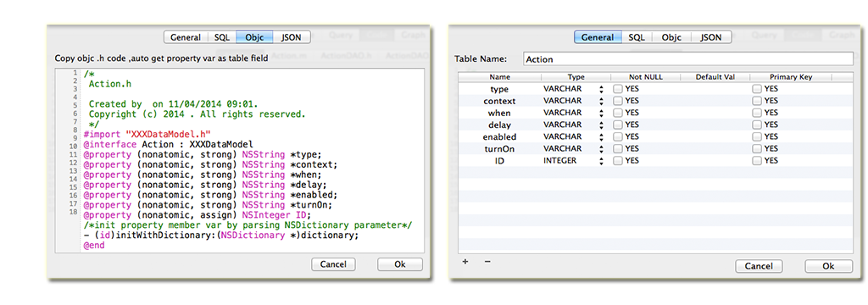Viewport: 868px width, 305px height.
Task: Cancel the table editor dialog
Action: click(759, 266)
